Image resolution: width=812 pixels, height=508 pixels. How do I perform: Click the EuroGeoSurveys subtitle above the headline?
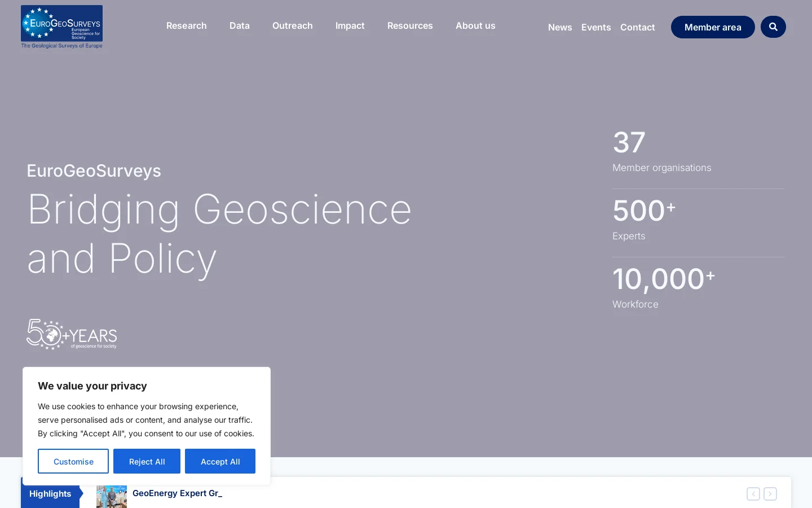tap(94, 170)
